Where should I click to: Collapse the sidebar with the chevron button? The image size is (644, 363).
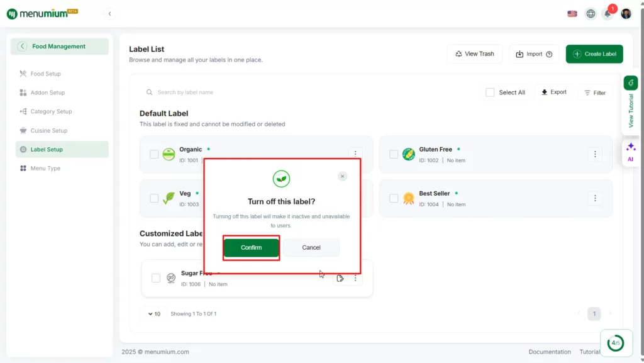coord(109,14)
